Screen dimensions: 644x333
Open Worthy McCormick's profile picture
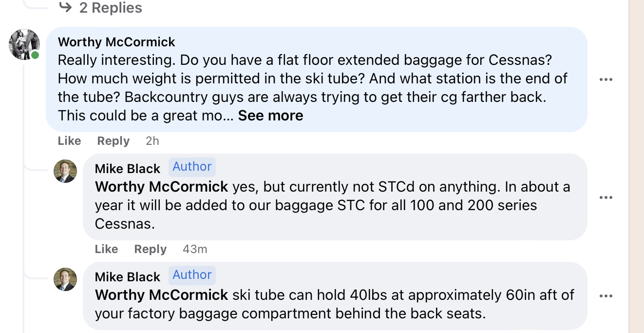(x=24, y=44)
